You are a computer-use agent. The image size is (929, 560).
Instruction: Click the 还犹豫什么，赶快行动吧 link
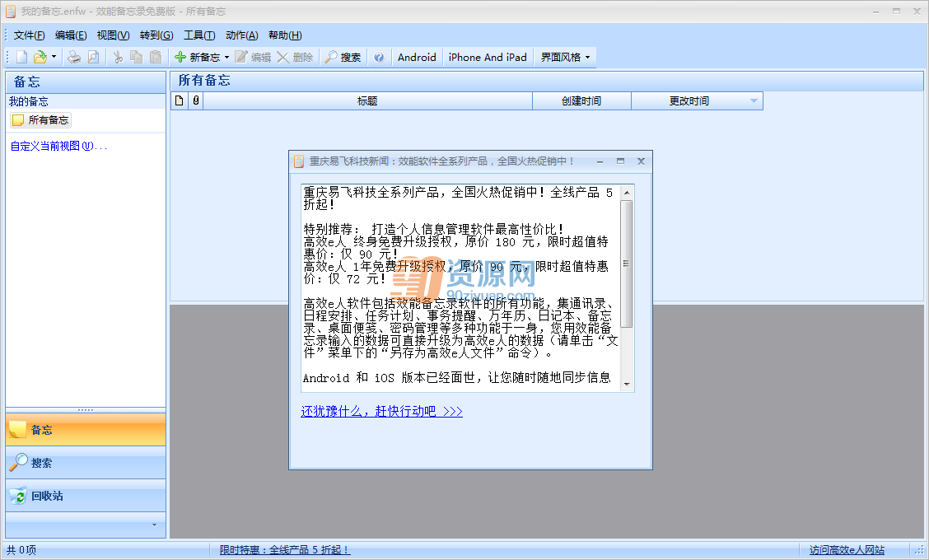pyautogui.click(x=381, y=411)
